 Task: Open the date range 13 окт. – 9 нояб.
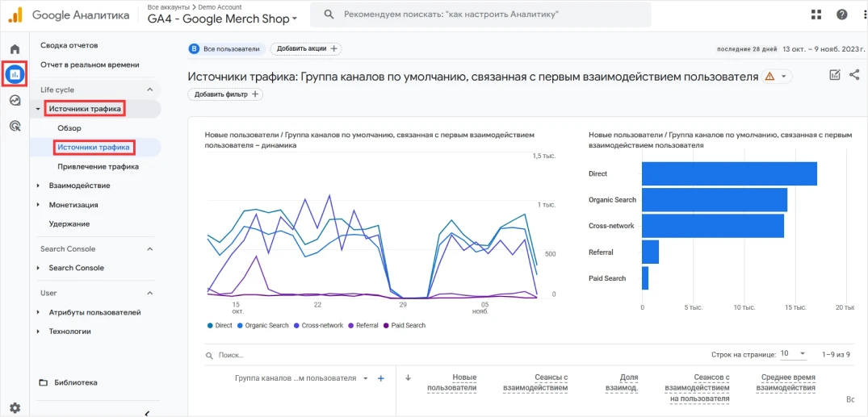click(823, 48)
